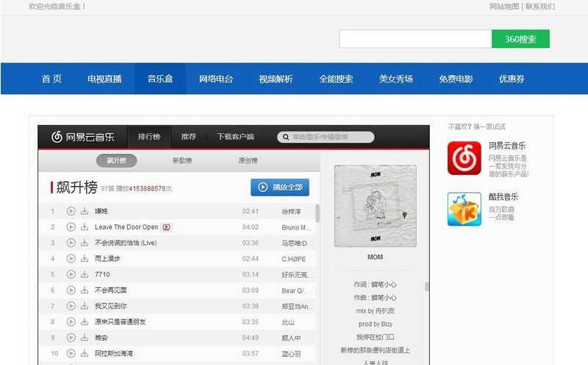The height and width of the screenshot is (365, 588).
Task: Open the red 网易云音乐 app icon in sidebar
Action: [464, 157]
